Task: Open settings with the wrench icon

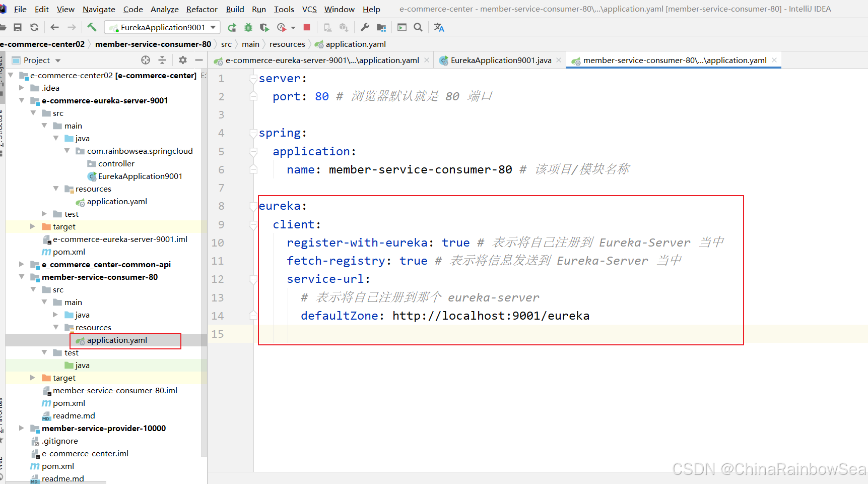Action: [x=365, y=27]
